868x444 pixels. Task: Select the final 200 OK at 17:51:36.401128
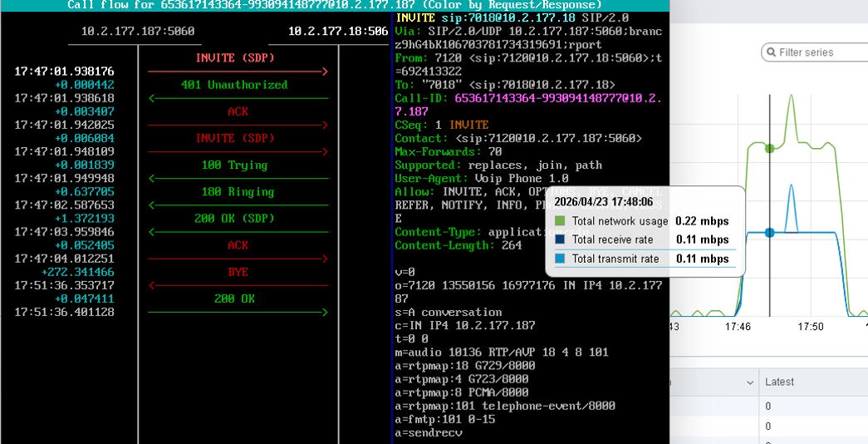[234, 298]
